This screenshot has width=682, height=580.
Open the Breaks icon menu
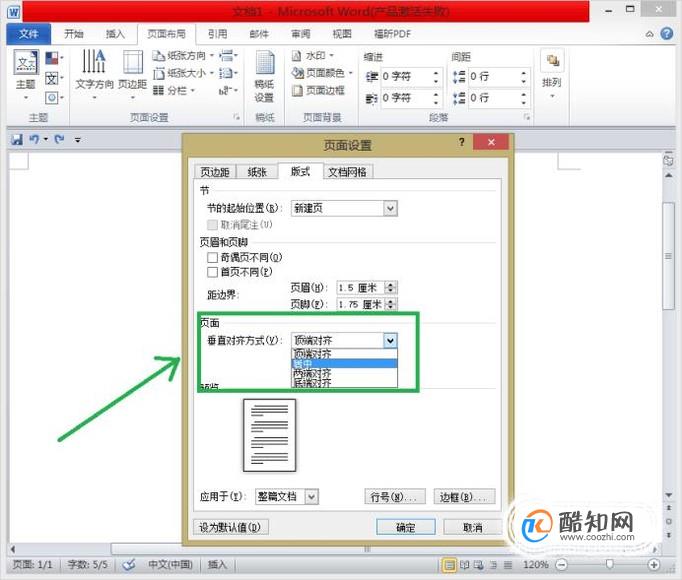pyautogui.click(x=228, y=56)
